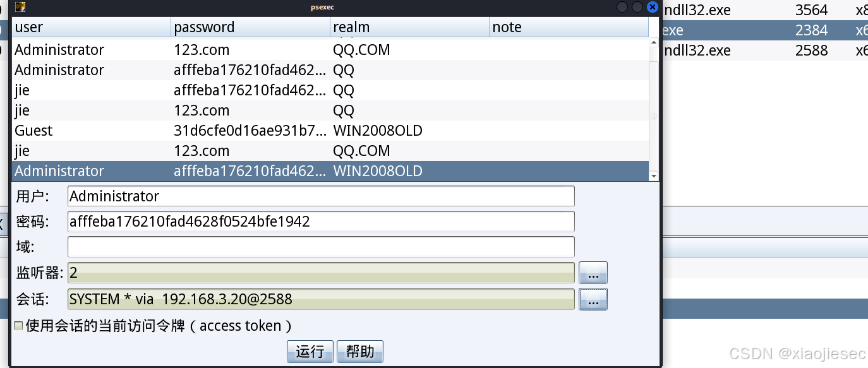Select jie row with realm QQ.COM
Screen dimensions: 868x368
click(x=330, y=151)
